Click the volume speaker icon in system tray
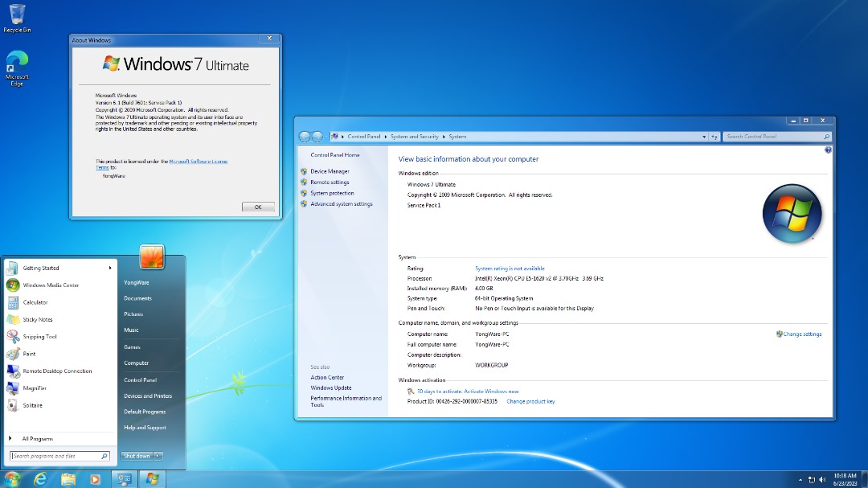This screenshot has height=488, width=868. [x=822, y=479]
